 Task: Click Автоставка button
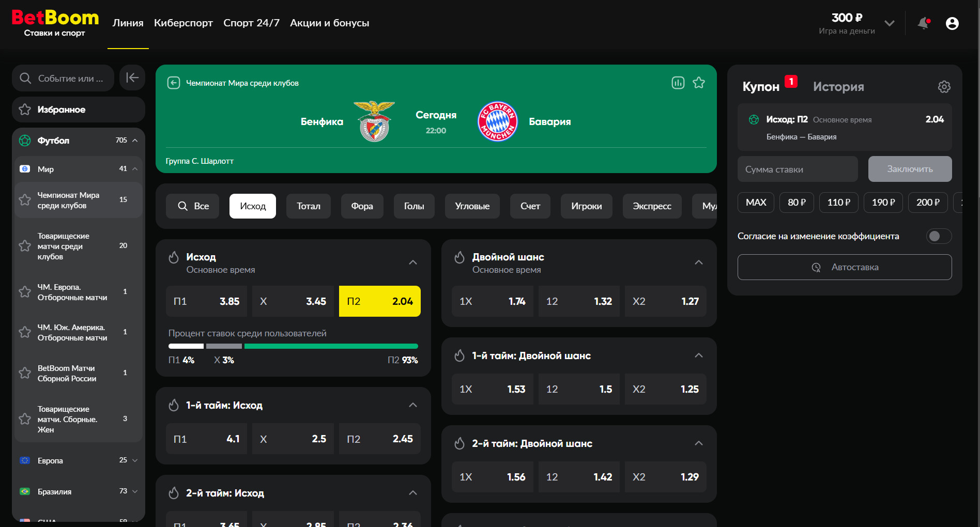[x=845, y=267]
